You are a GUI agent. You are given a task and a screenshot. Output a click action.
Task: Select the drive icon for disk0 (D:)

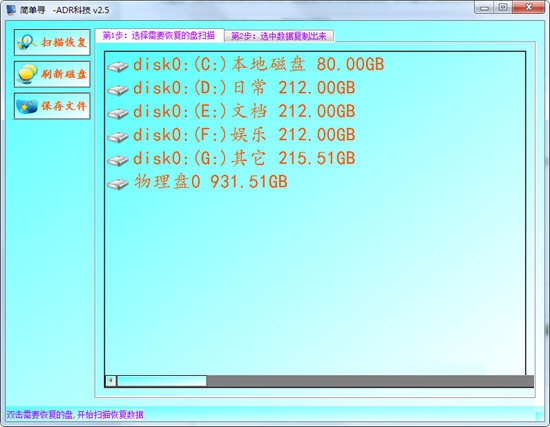pyautogui.click(x=118, y=90)
